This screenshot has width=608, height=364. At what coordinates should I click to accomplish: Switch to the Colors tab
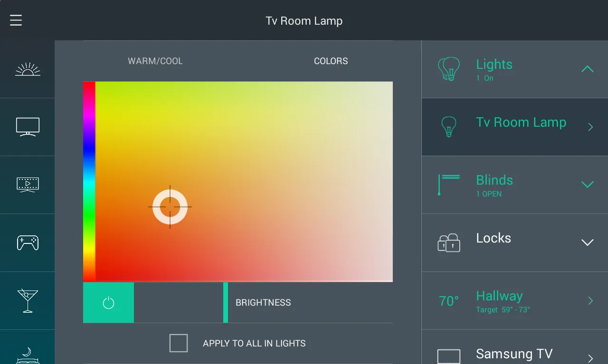pos(331,61)
